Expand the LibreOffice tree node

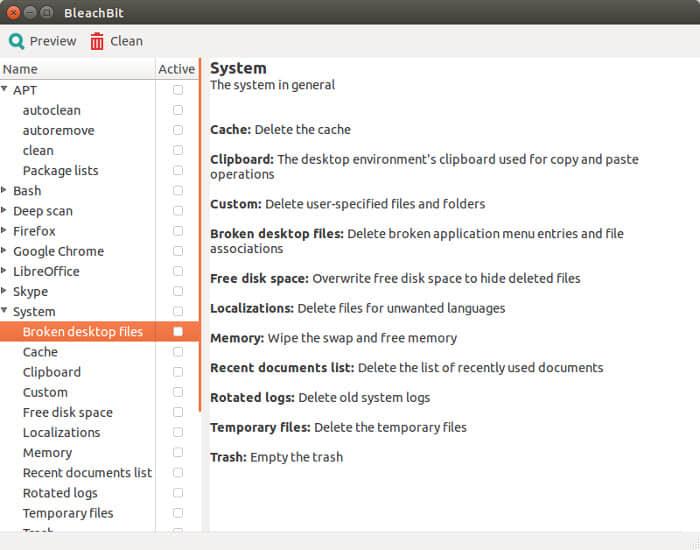coord(5,271)
